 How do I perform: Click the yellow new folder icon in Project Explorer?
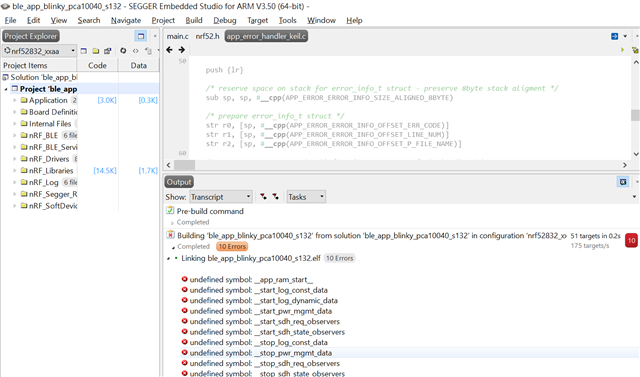tap(96, 51)
